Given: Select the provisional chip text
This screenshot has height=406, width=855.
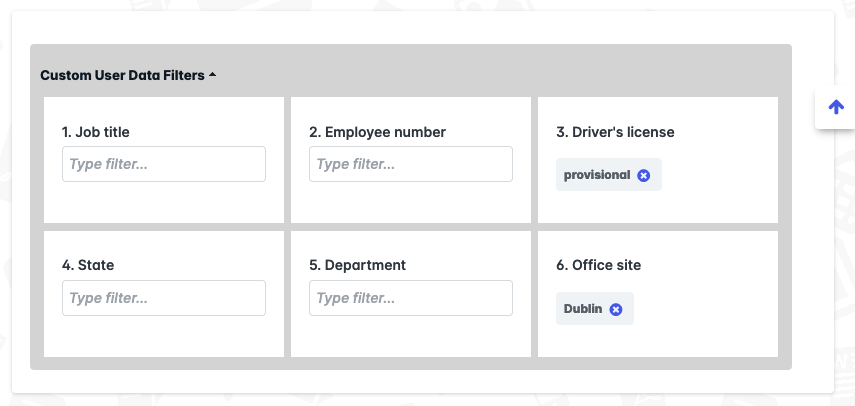Looking at the screenshot, I should (597, 175).
